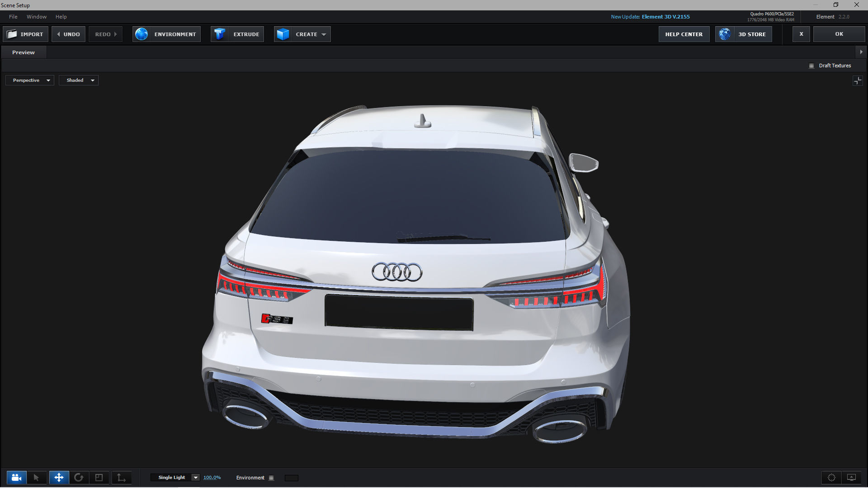Viewport: 868px width, 488px height.
Task: Open the Shaded display mode dropdown
Action: (x=79, y=80)
